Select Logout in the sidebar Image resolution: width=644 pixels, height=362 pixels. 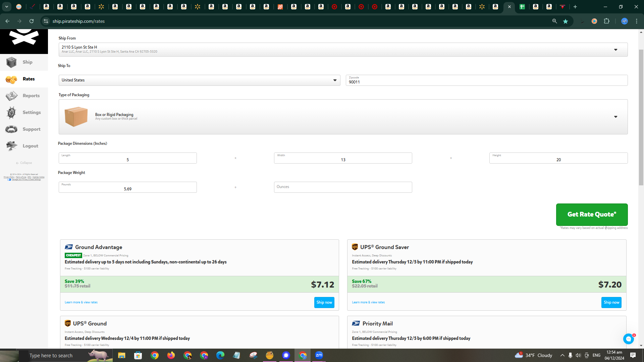[x=24, y=146]
